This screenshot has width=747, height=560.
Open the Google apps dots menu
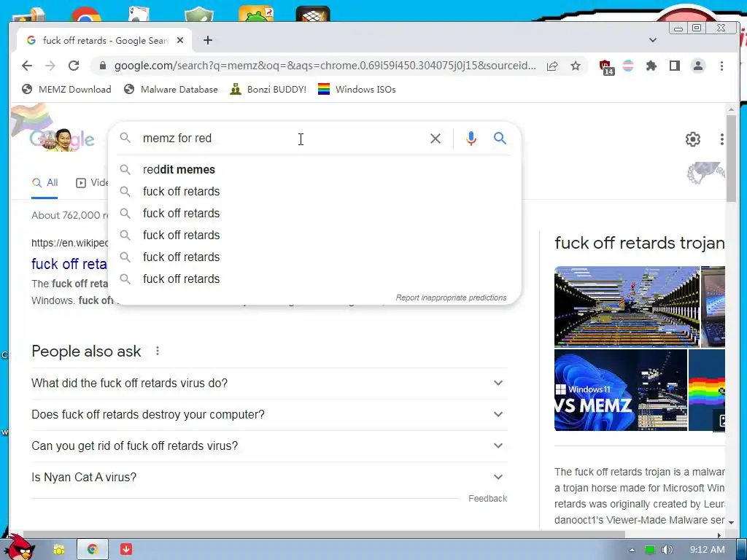pyautogui.click(x=721, y=139)
